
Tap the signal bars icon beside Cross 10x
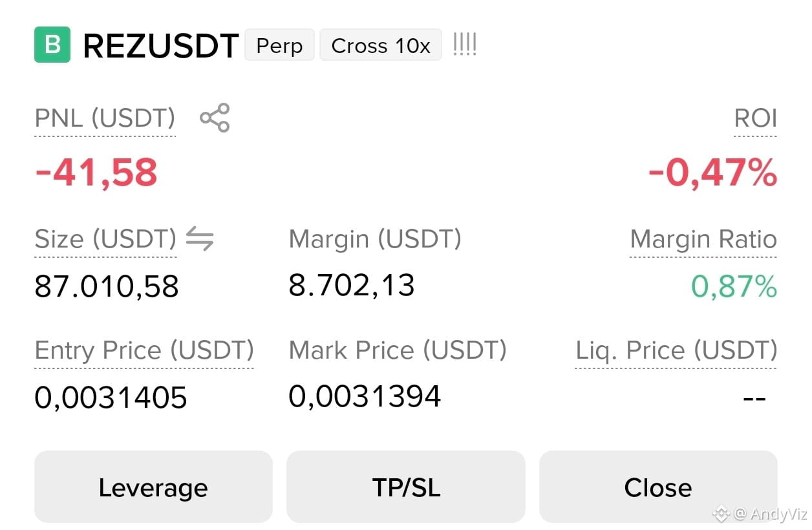point(464,45)
